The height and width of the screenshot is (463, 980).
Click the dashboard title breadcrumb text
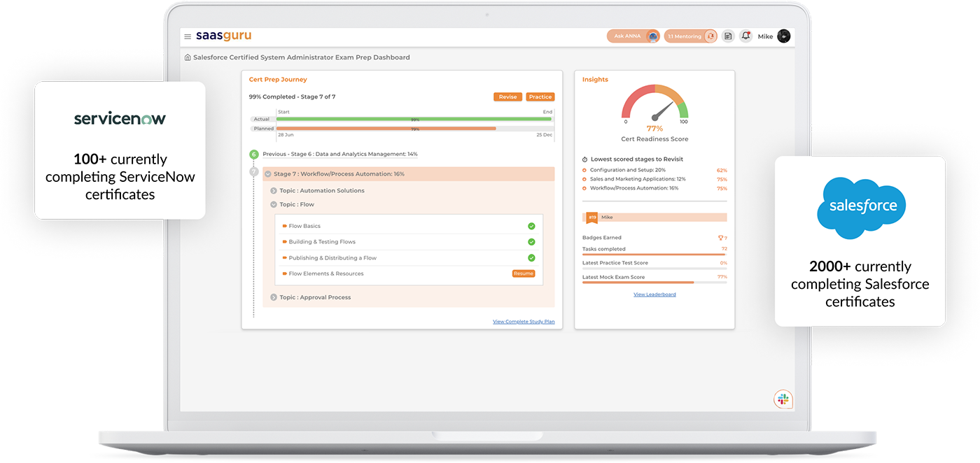[x=302, y=57]
